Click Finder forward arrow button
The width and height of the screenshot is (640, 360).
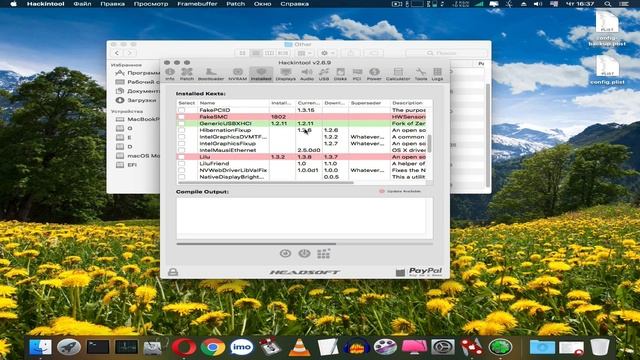[x=129, y=53]
